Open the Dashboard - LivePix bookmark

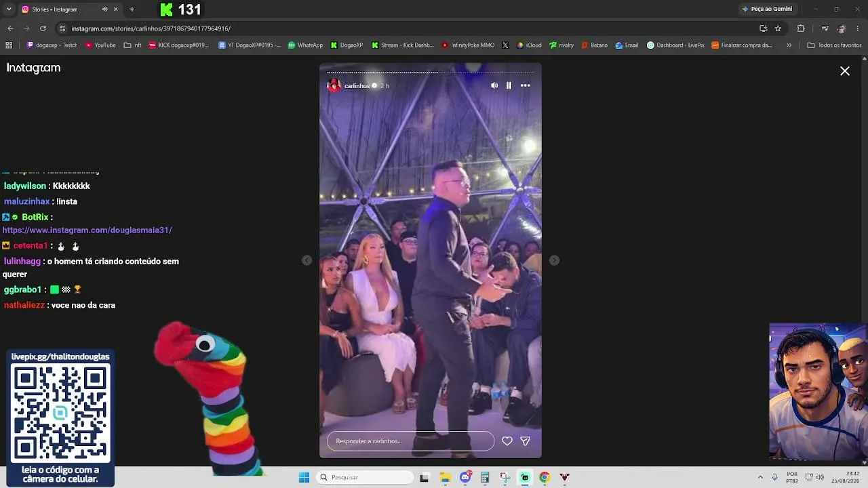(675, 45)
